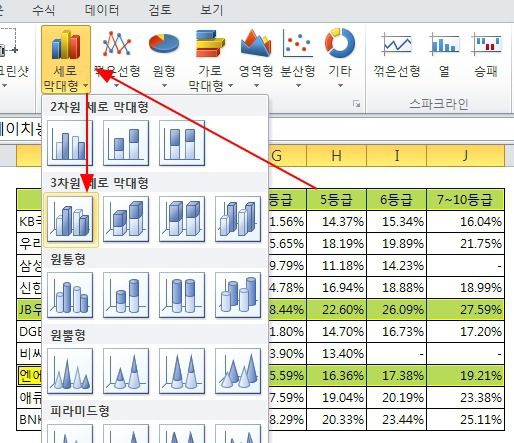Image resolution: width=514 pixels, height=443 pixels.
Task: Select column G header
Action: (x=287, y=155)
